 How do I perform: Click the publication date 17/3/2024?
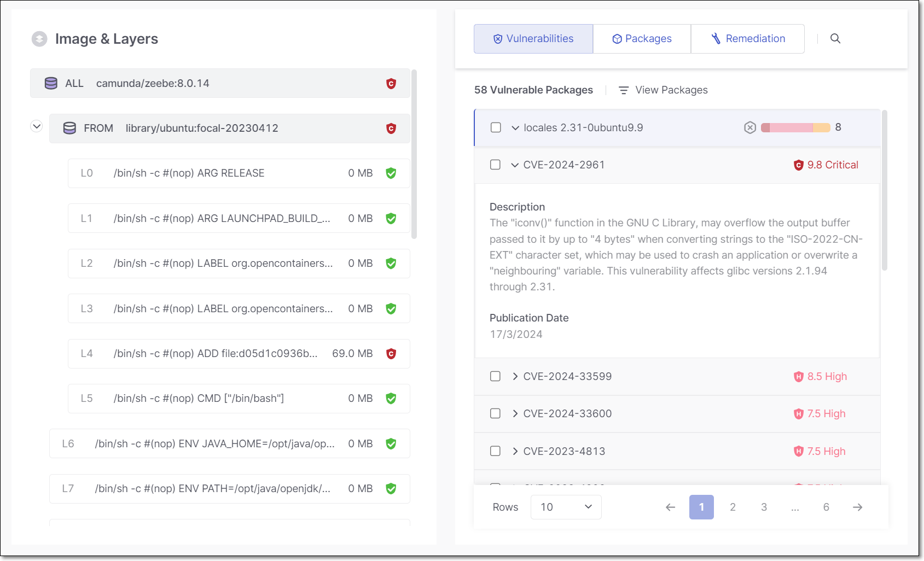click(516, 334)
